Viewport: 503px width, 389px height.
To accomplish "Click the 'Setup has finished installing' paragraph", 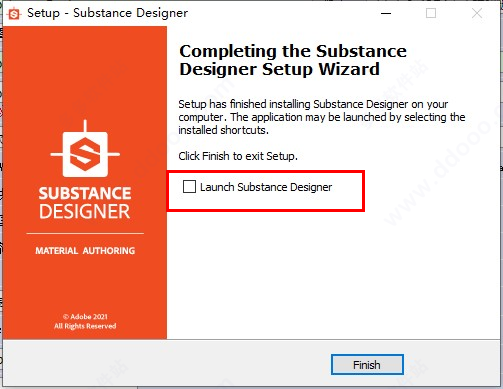I will click(x=322, y=117).
